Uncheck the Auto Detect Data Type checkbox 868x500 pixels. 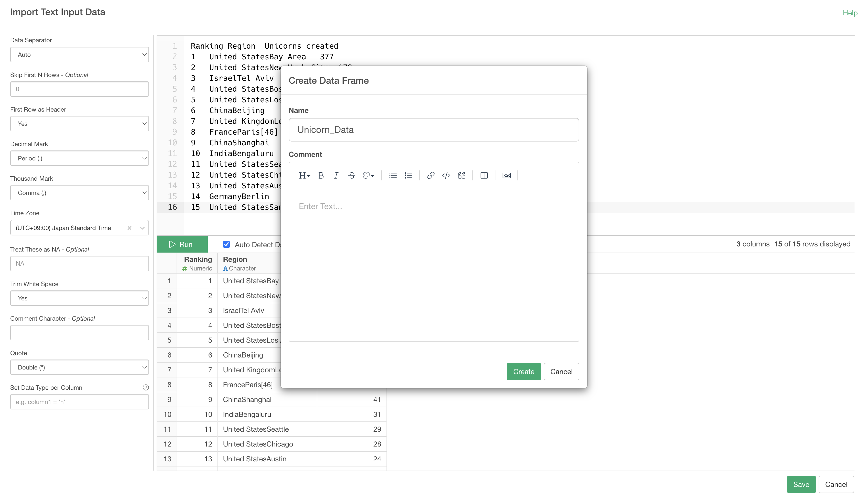pos(226,244)
